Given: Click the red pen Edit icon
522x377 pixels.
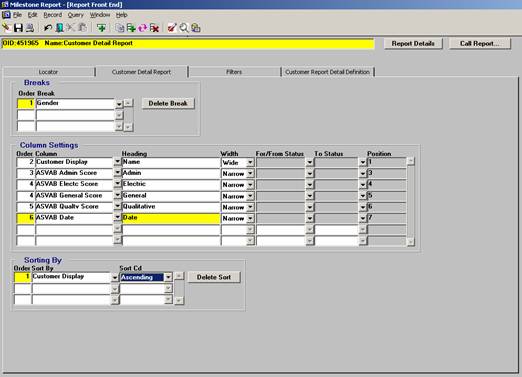Looking at the screenshot, I should point(172,28).
